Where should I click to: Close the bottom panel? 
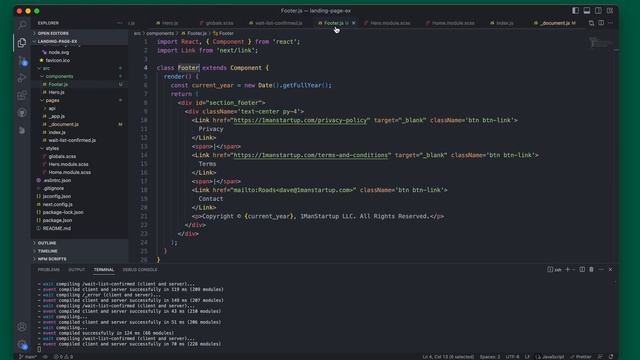pyautogui.click(x=610, y=269)
